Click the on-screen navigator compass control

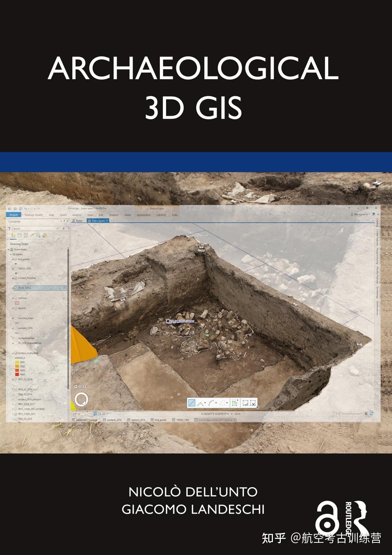(x=82, y=399)
